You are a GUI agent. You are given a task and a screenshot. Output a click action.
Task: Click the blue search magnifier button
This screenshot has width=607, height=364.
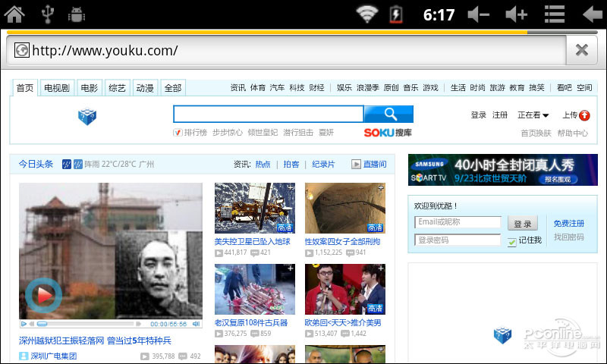tap(389, 114)
